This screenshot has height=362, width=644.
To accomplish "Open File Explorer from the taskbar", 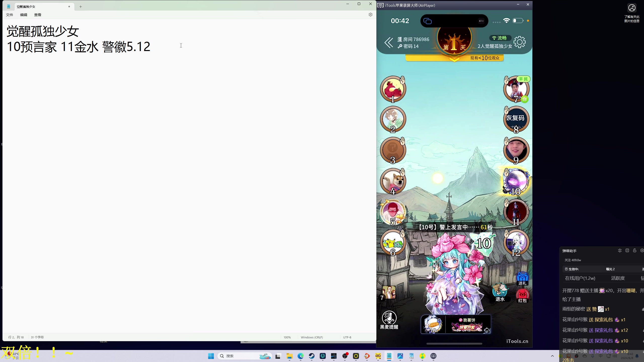I will tap(289, 356).
